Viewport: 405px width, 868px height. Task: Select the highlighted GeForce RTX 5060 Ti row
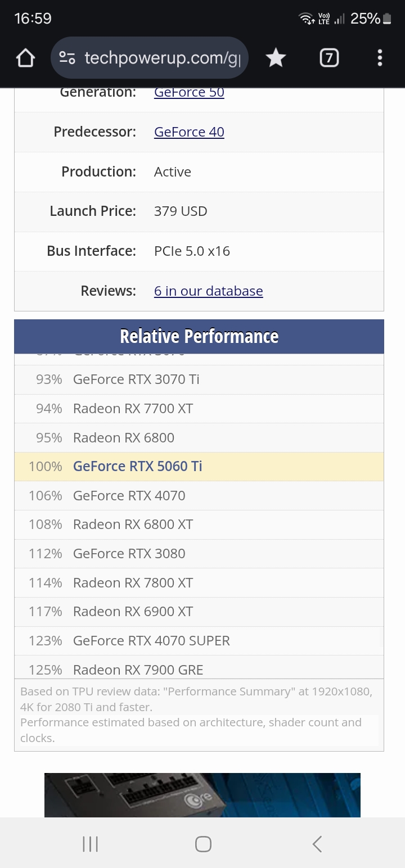point(137,467)
